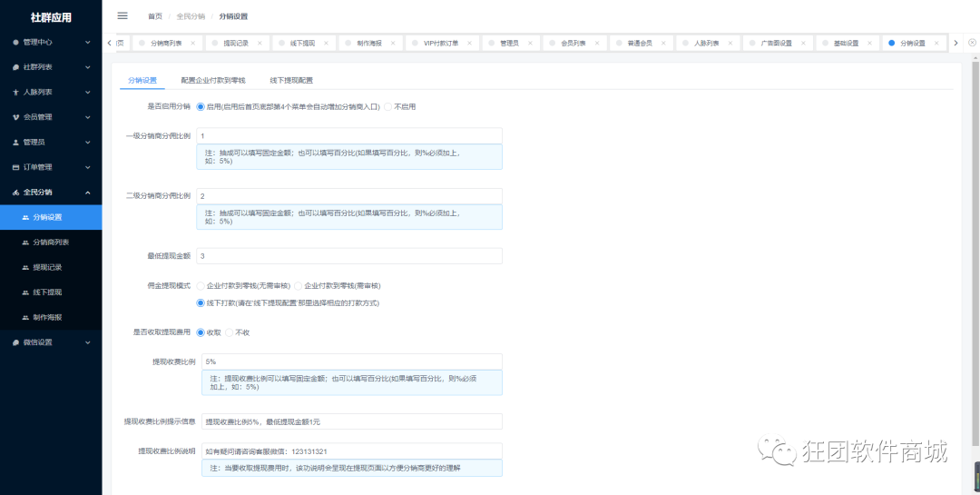Image resolution: width=980 pixels, height=495 pixels.
Task: Open 制作海报 in the sidebar
Action: [x=51, y=317]
